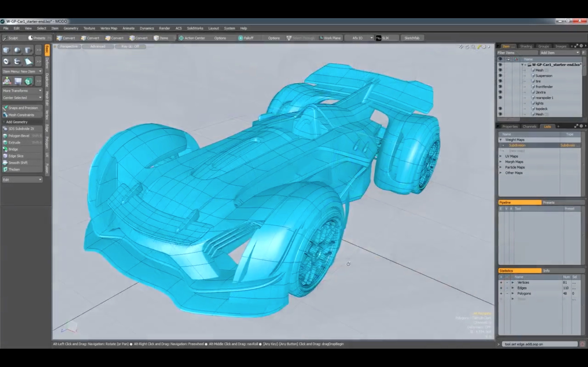Activate the Falloff toolbar icon
This screenshot has height=367, width=588.
pyautogui.click(x=246, y=38)
